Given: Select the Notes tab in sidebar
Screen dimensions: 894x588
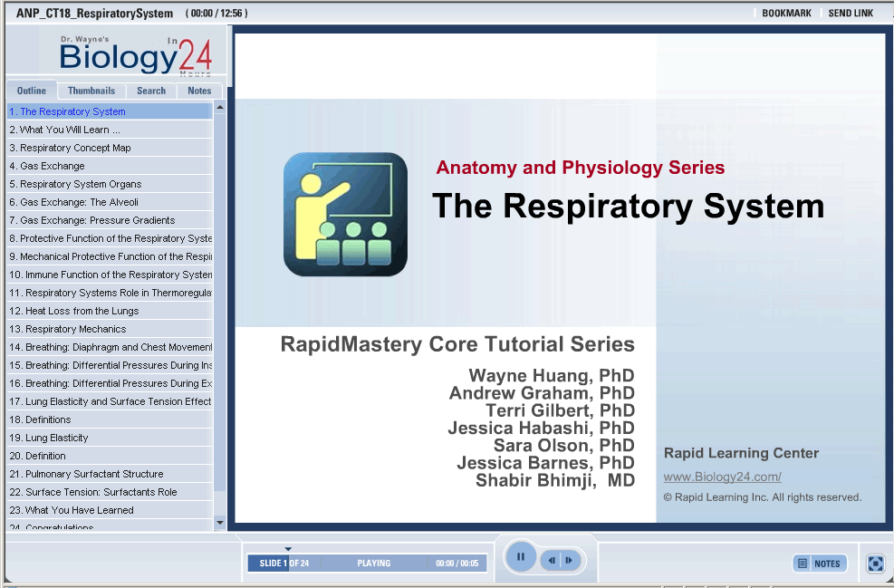Looking at the screenshot, I should [x=199, y=91].
